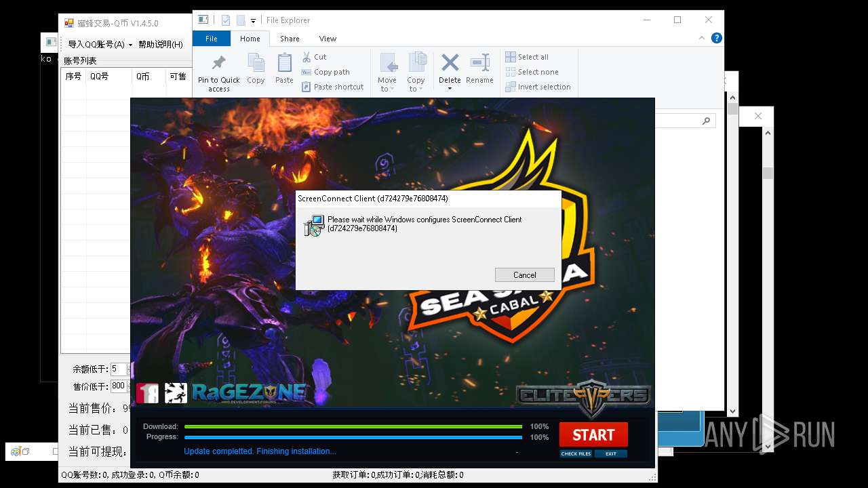Screen dimensions: 868x488
Task: Switch to the View ribbon tab
Action: pyautogui.click(x=328, y=39)
